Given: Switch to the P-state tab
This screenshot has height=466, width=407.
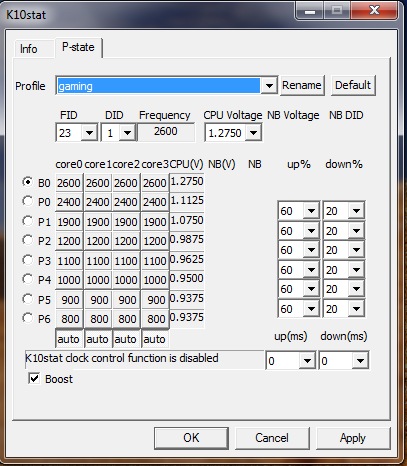Looking at the screenshot, I should [x=78, y=47].
